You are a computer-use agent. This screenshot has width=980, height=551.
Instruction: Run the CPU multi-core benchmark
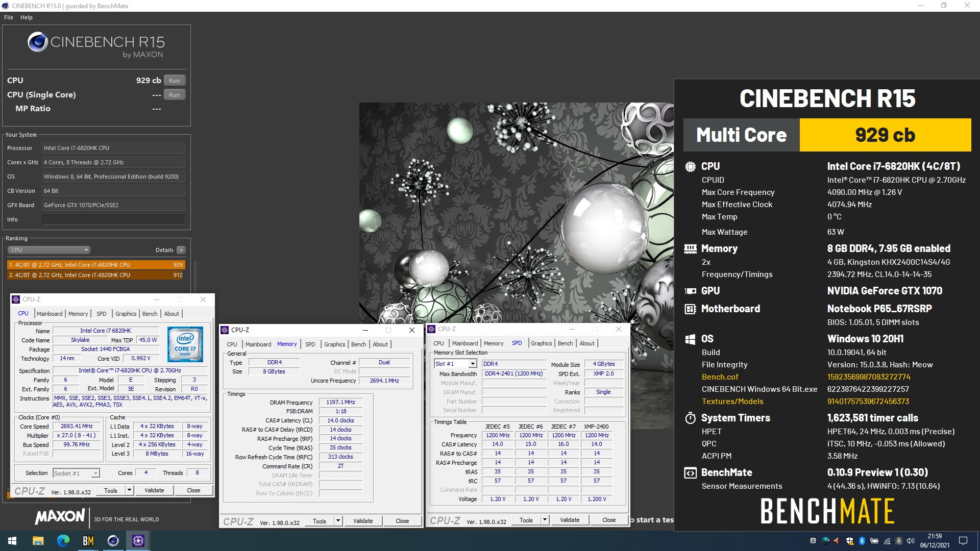pyautogui.click(x=175, y=81)
